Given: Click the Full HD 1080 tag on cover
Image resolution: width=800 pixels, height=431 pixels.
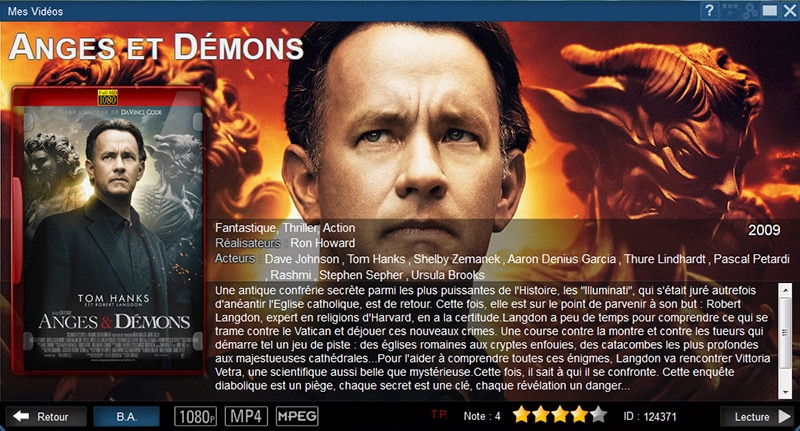Looking at the screenshot, I should 108,97.
